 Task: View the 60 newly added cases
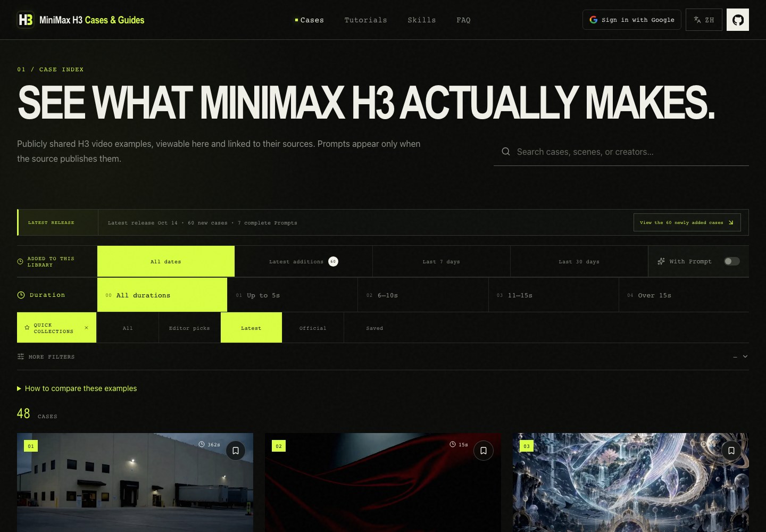pyautogui.click(x=687, y=222)
